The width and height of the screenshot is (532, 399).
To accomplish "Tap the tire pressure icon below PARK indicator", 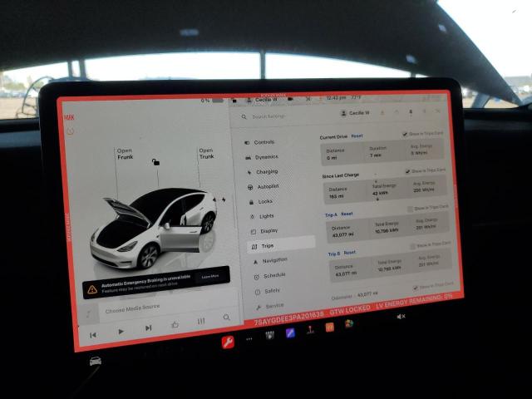I will point(70,131).
